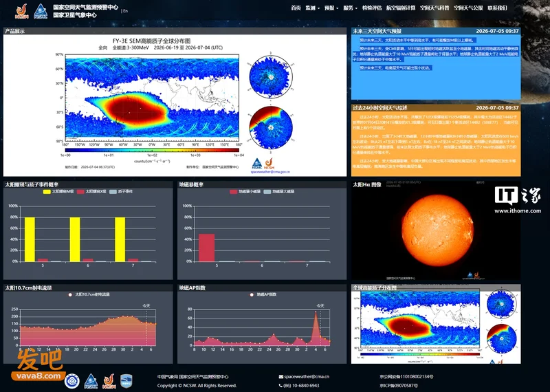Open 空间天气公报 in the navigation bar
The image size is (550, 392).
pyautogui.click(x=468, y=8)
